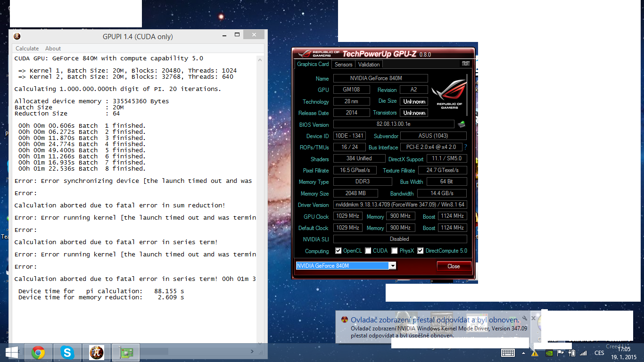Toggle the OpenCL checkbox

(x=338, y=251)
